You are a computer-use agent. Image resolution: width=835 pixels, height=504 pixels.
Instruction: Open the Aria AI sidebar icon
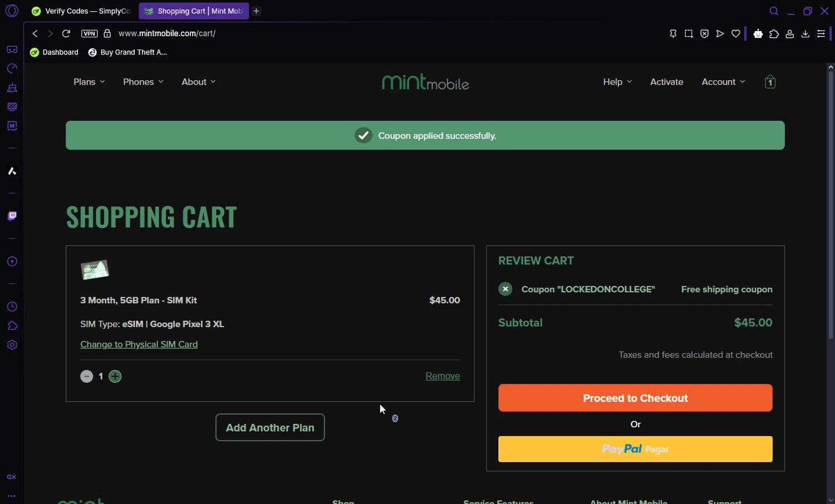pyautogui.click(x=12, y=171)
